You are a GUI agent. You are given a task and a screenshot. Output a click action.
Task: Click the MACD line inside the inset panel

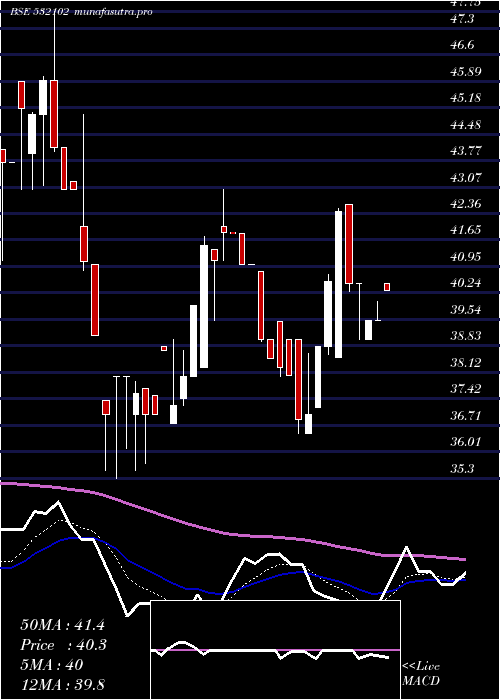[270, 650]
